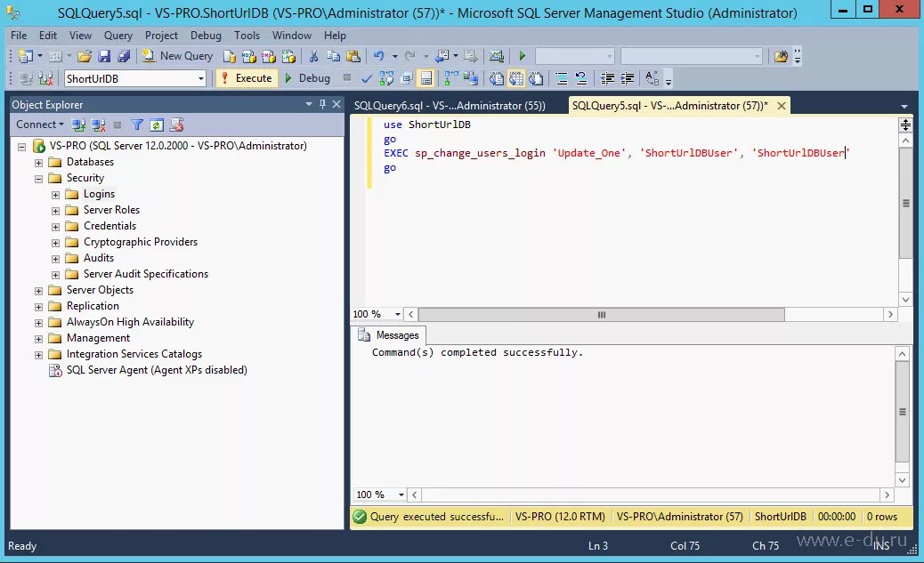Image resolution: width=924 pixels, height=563 pixels.
Task: Open the ShortUrlDB database dropdown
Action: 201,78
